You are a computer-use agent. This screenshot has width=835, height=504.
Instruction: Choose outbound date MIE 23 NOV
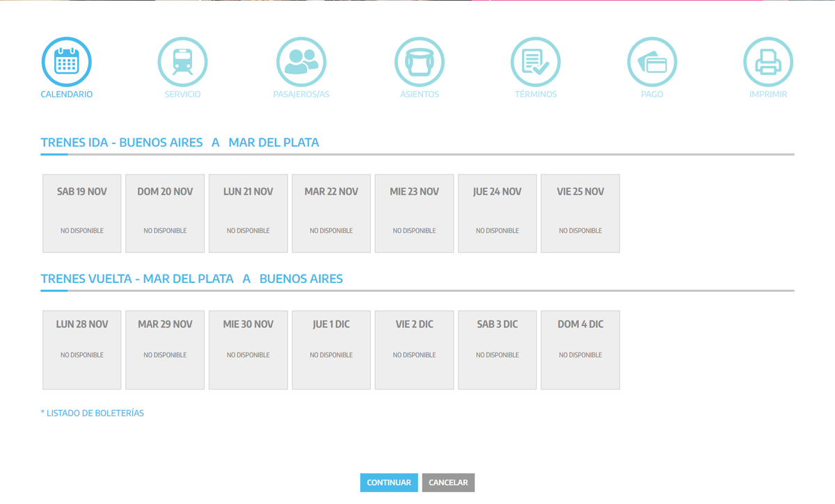(415, 213)
